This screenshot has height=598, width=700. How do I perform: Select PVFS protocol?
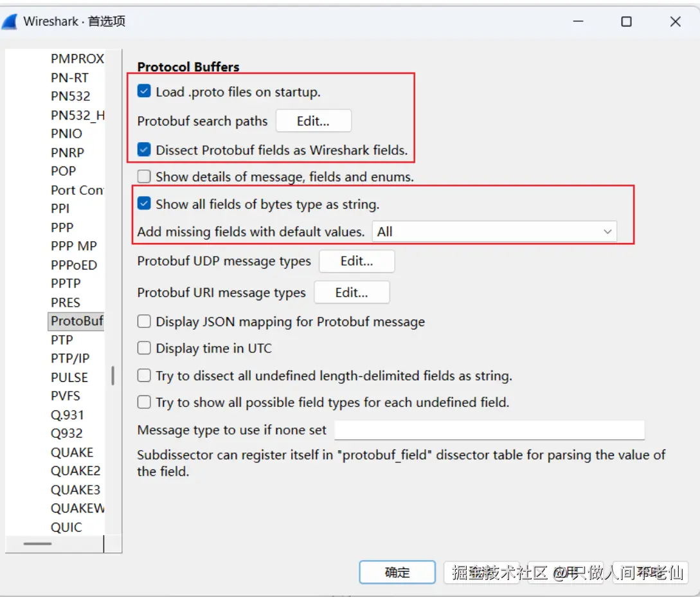coord(66,396)
